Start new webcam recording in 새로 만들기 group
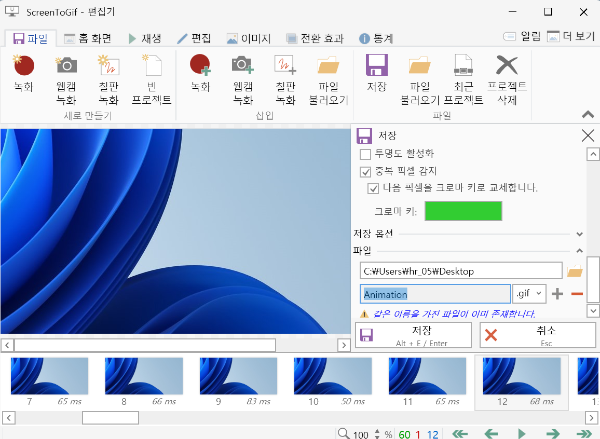Viewport: 600px width, 439px height. (66, 80)
